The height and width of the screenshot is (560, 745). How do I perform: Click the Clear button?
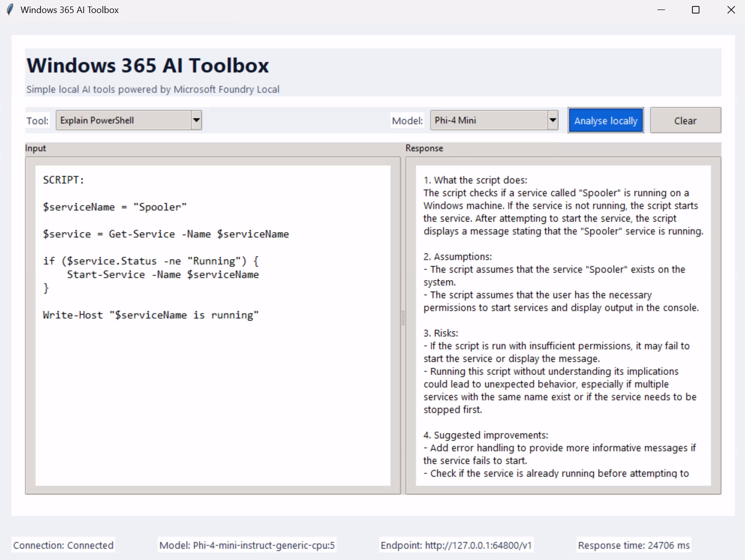pyautogui.click(x=685, y=120)
